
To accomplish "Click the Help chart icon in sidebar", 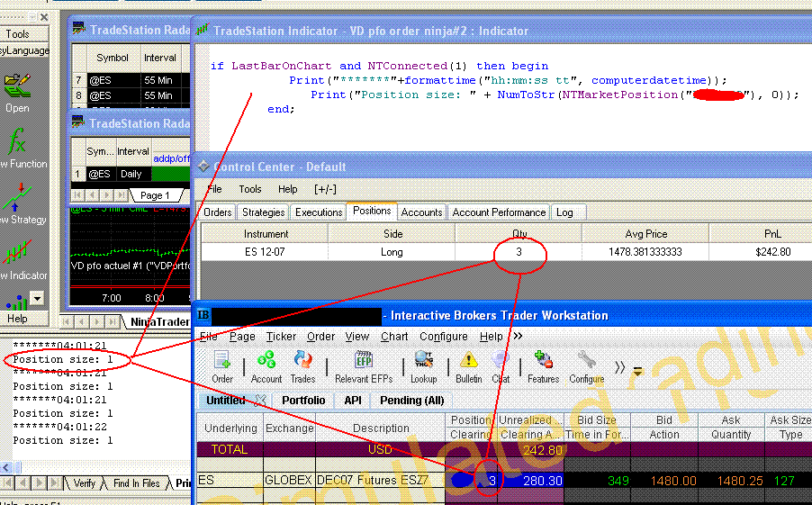I will click(16, 302).
